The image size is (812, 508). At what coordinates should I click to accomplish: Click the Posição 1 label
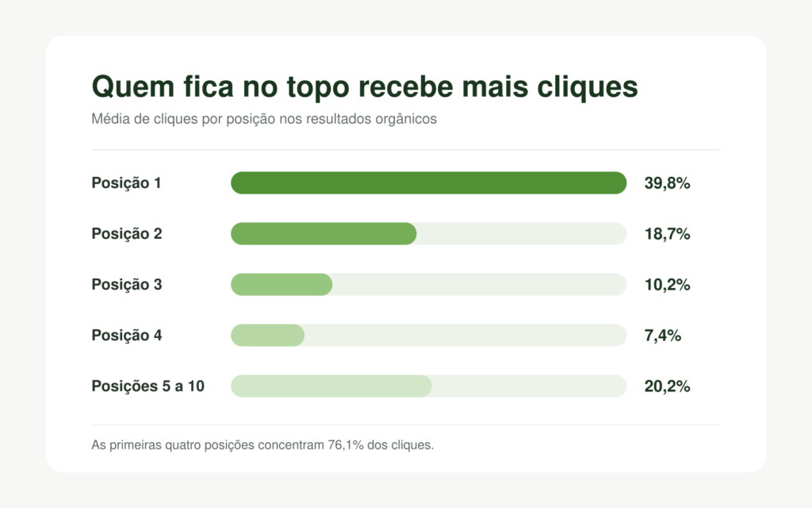coord(126,183)
